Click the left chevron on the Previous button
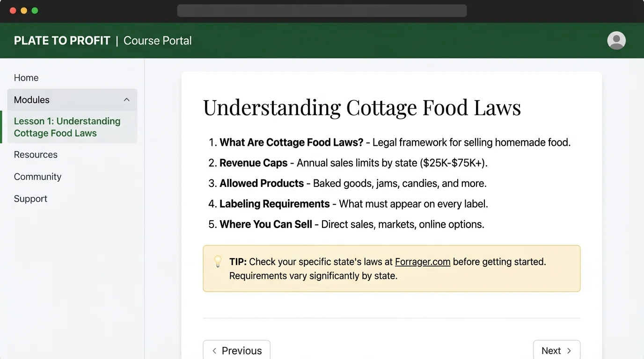This screenshot has height=359, width=644. tap(214, 350)
